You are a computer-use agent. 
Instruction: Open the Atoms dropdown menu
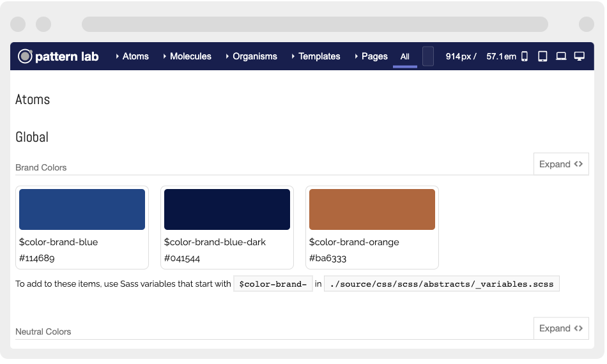tap(132, 56)
